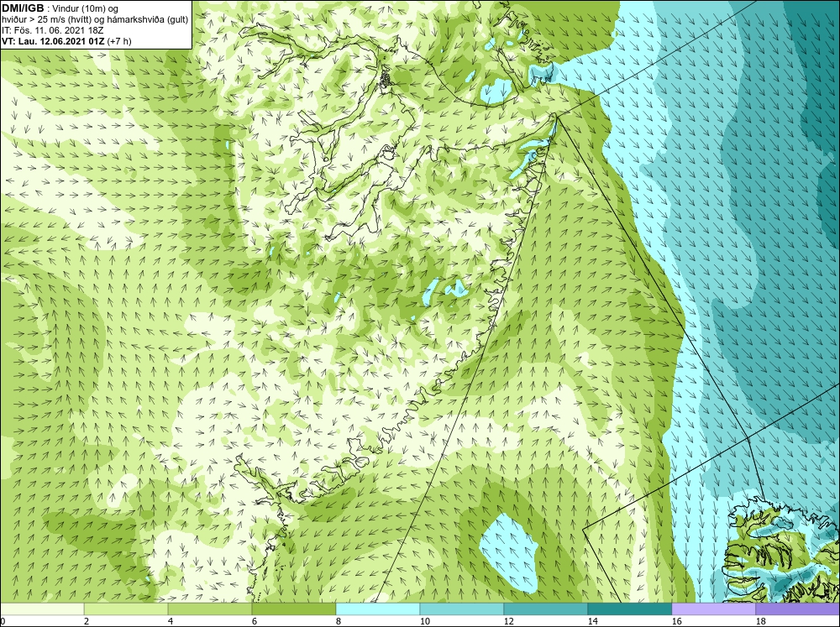Click the 14–16 m/s deep teal legend swatch

coord(630,609)
